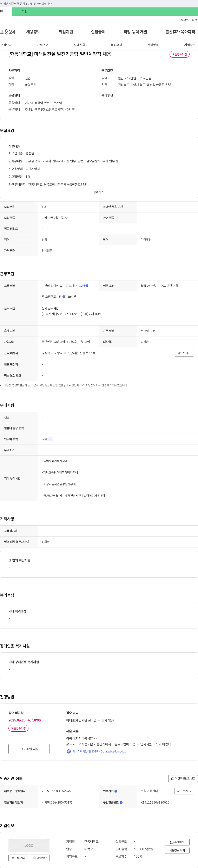Open 지도 보기 for 포항고용센터
198x868 pixels.
[x=184, y=791]
